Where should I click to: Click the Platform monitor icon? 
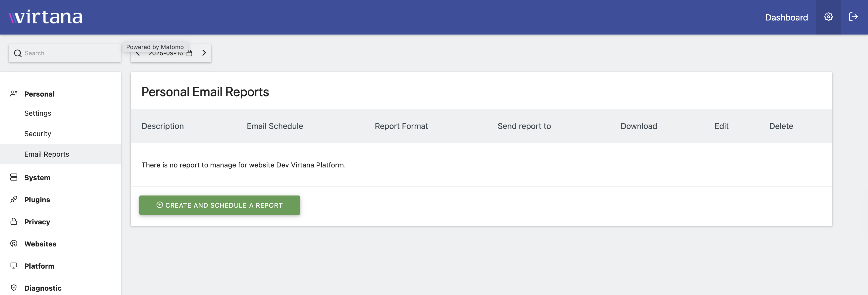[13, 266]
